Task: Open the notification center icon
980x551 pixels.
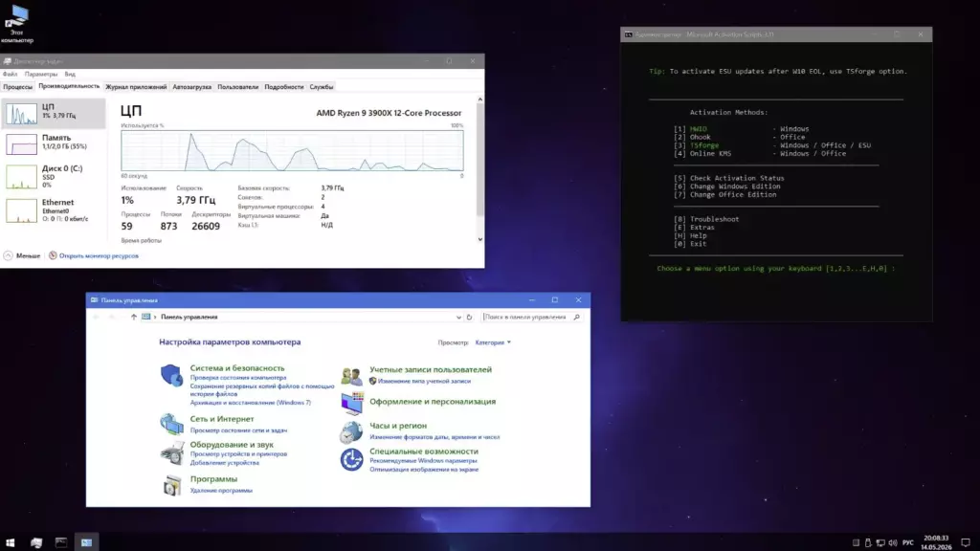Action: [965, 542]
